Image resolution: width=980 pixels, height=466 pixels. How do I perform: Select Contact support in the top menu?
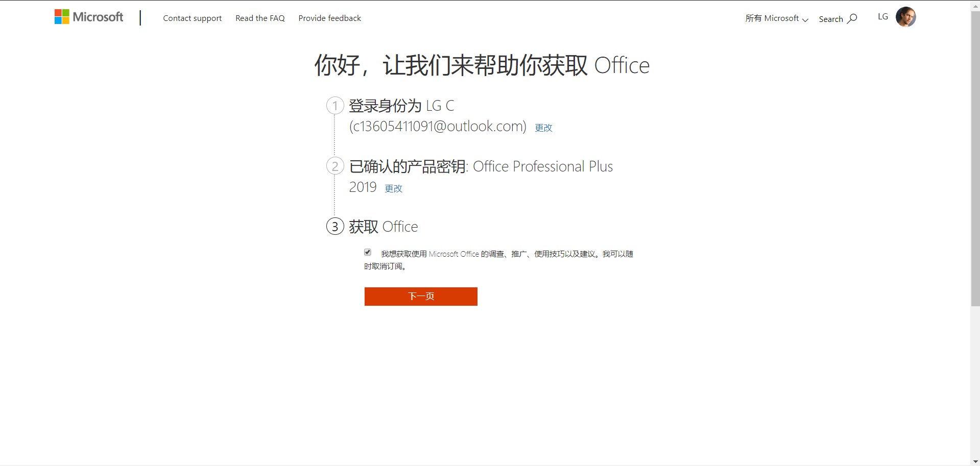(x=192, y=18)
